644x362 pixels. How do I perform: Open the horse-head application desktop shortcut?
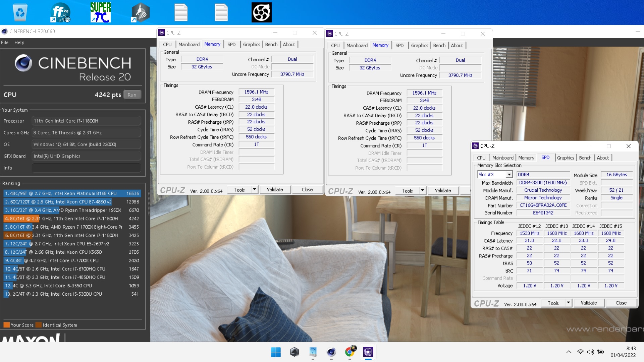(141, 12)
